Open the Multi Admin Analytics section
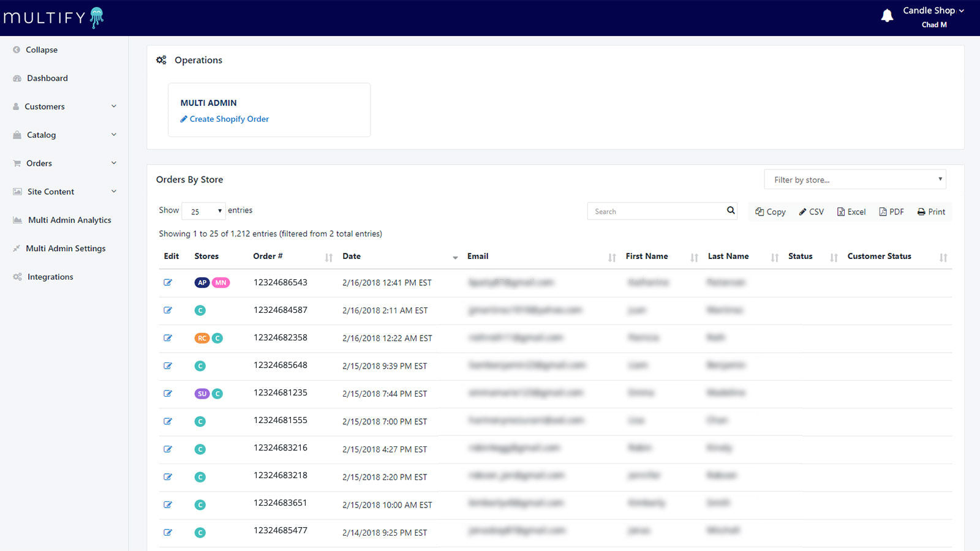 pyautogui.click(x=69, y=220)
